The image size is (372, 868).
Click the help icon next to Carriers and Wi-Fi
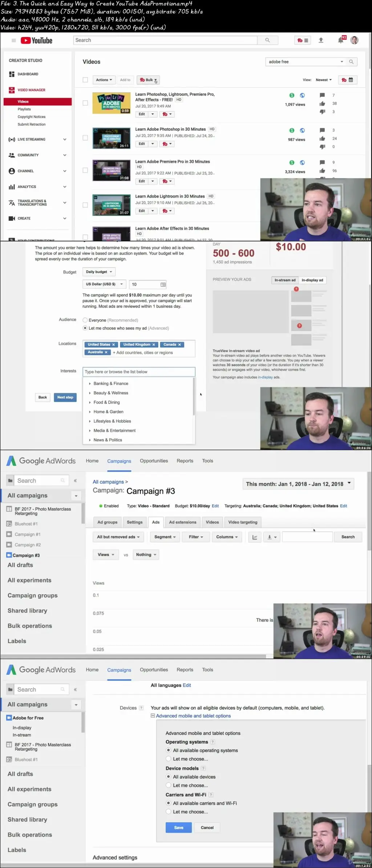point(211,795)
